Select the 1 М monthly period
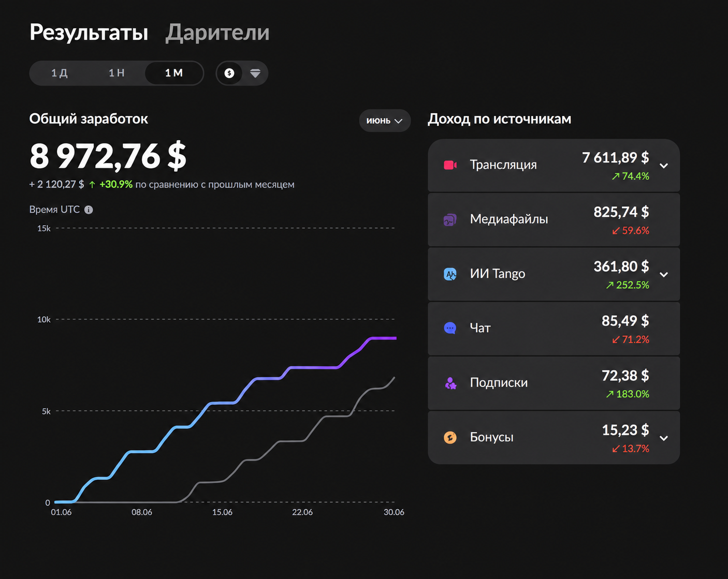 (x=174, y=73)
